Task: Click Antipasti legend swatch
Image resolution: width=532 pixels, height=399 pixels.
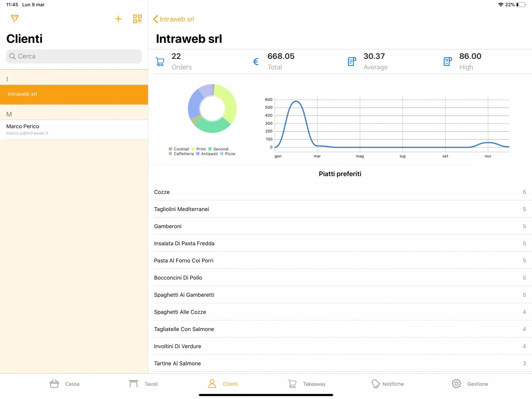Action: (198, 154)
